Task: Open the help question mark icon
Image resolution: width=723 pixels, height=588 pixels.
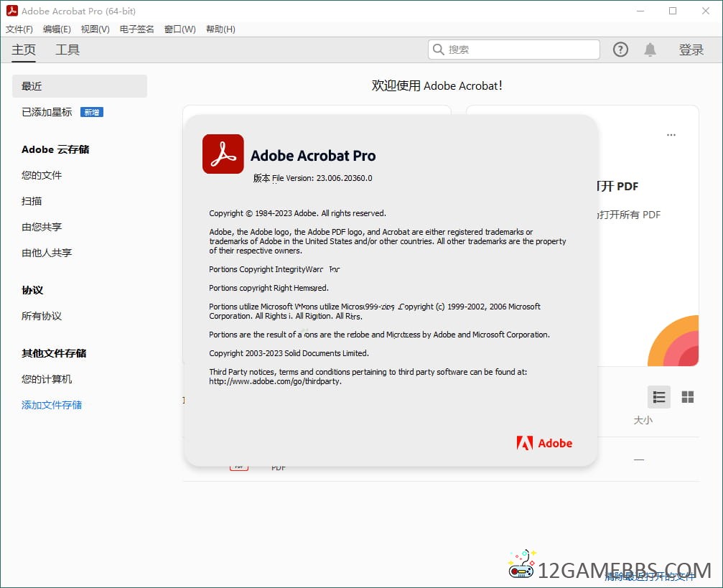Action: pos(620,50)
